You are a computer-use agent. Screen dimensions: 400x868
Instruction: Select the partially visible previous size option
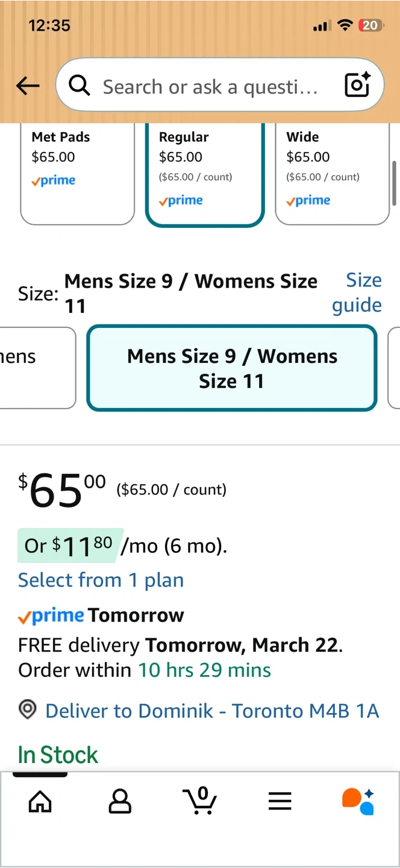tap(36, 368)
